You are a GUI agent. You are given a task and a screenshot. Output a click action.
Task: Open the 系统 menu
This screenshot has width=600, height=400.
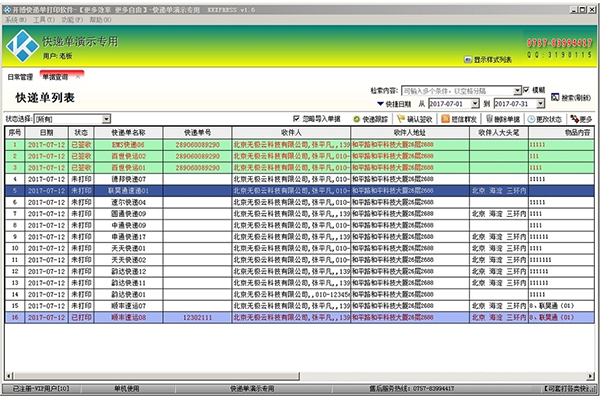[13, 19]
